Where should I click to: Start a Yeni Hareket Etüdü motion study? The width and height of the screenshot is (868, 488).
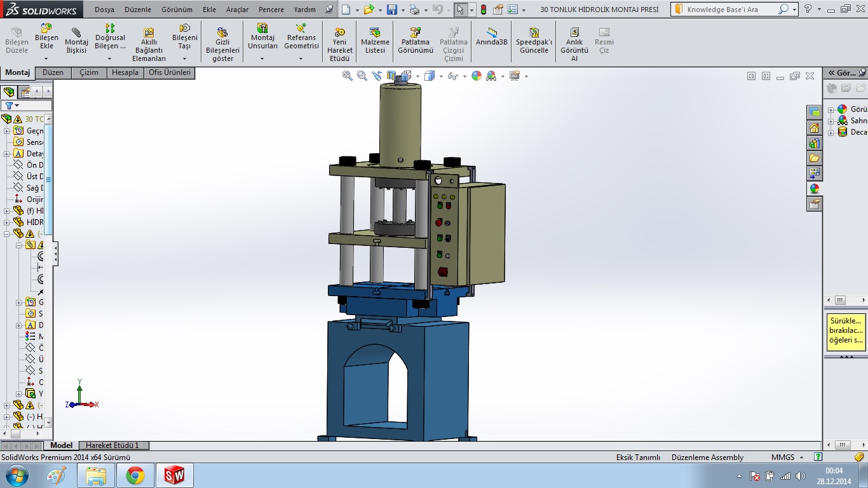coord(340,44)
